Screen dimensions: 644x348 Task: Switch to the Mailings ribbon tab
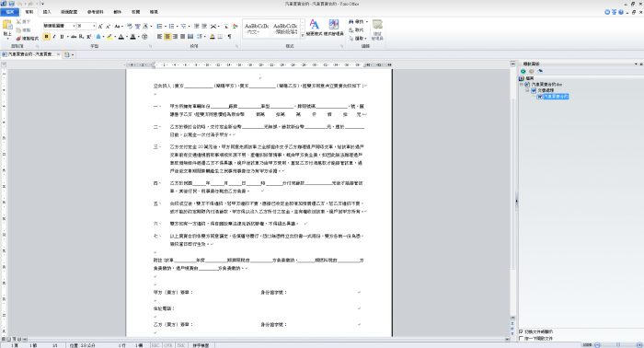[x=118, y=12]
